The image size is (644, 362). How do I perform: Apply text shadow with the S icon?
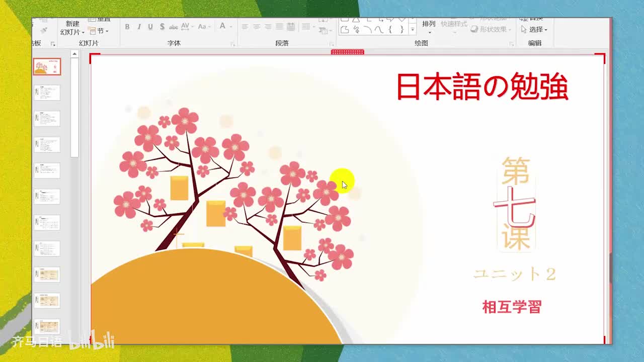(x=162, y=27)
